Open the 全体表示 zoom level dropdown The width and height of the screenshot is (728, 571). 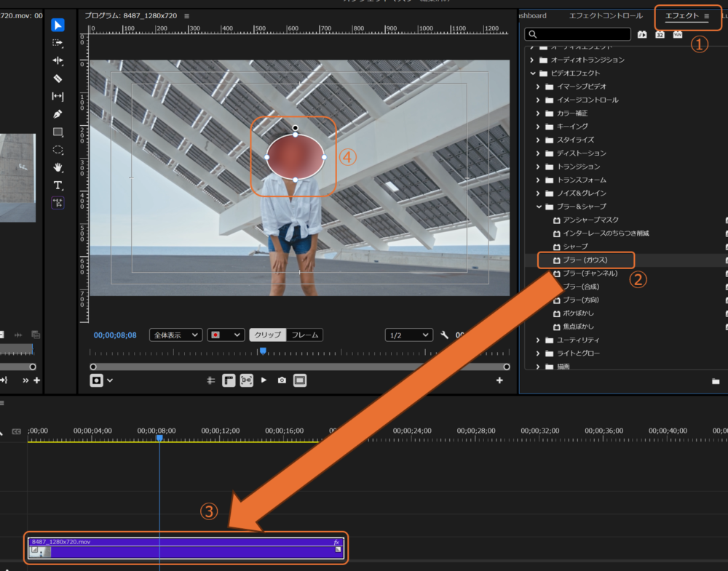175,335
